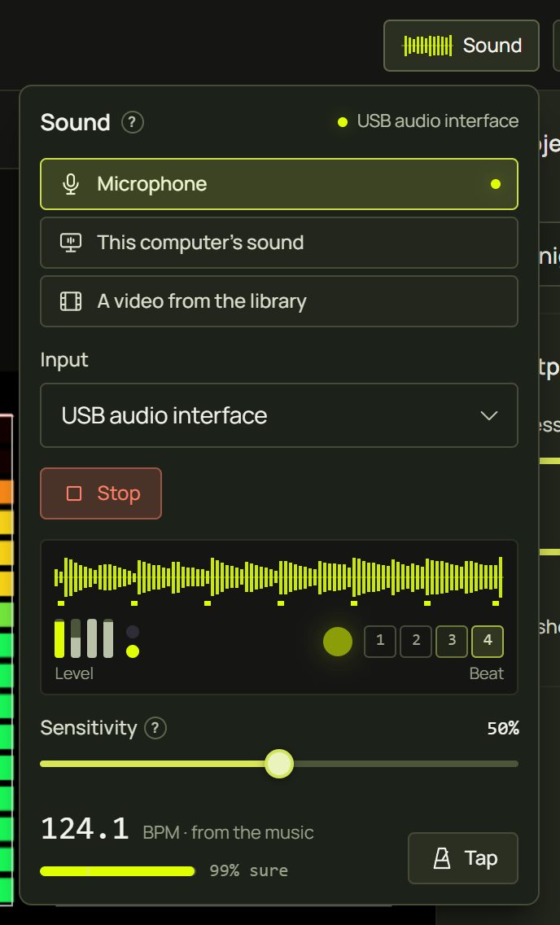Choose This computer's sound source
The image size is (560, 925).
(279, 243)
